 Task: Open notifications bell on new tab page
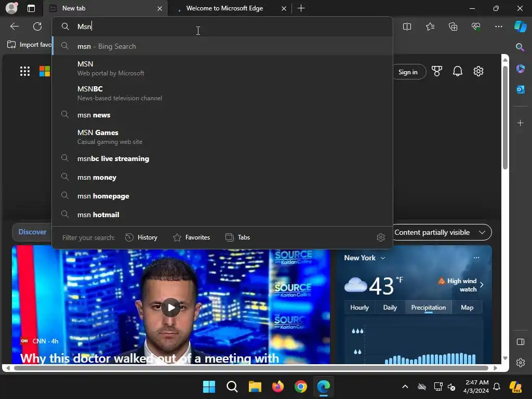pos(457,71)
